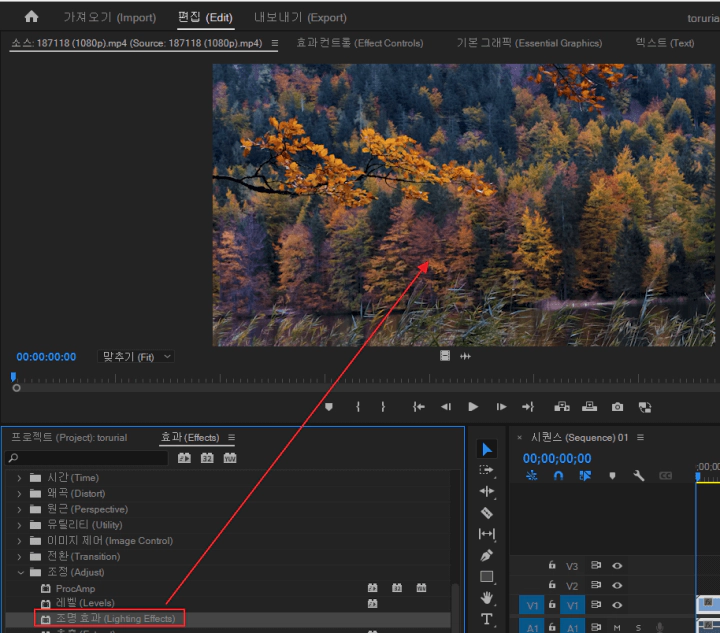Select the Levels effect

coord(85,603)
